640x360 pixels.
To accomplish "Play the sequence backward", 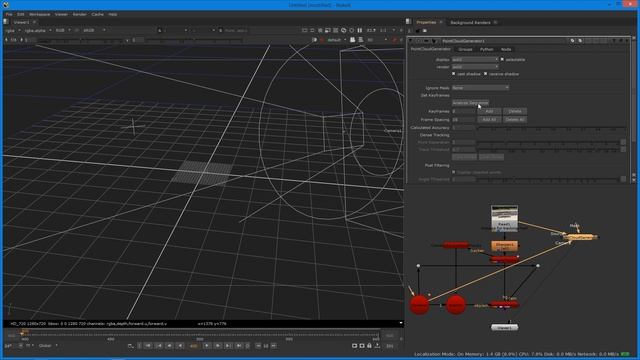I will (x=180, y=346).
